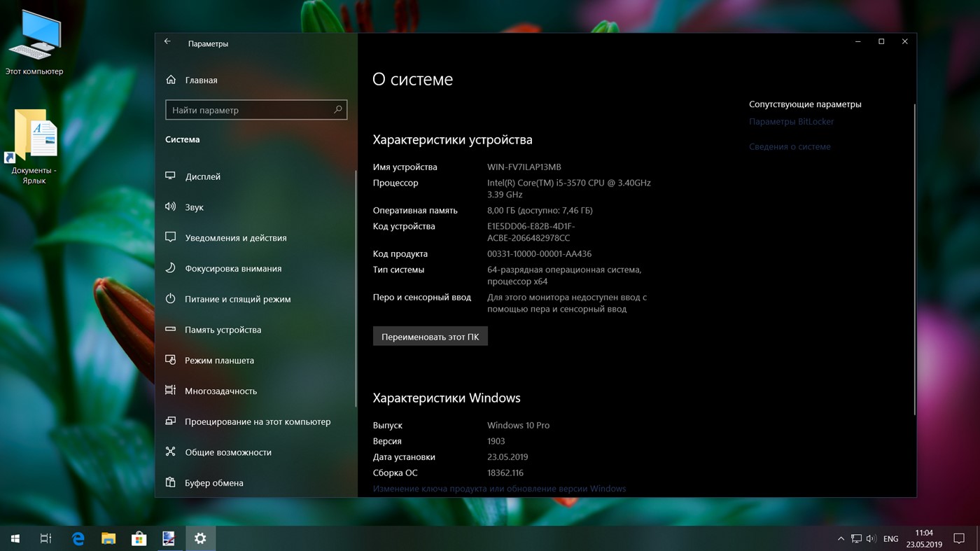This screenshot has width=980, height=551.
Task: Click the back arrow in Параметры window
Action: click(x=167, y=42)
